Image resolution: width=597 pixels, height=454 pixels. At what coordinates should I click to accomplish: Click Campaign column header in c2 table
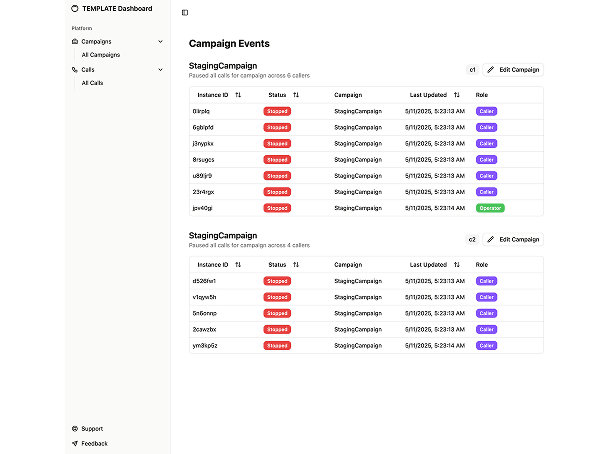point(348,265)
